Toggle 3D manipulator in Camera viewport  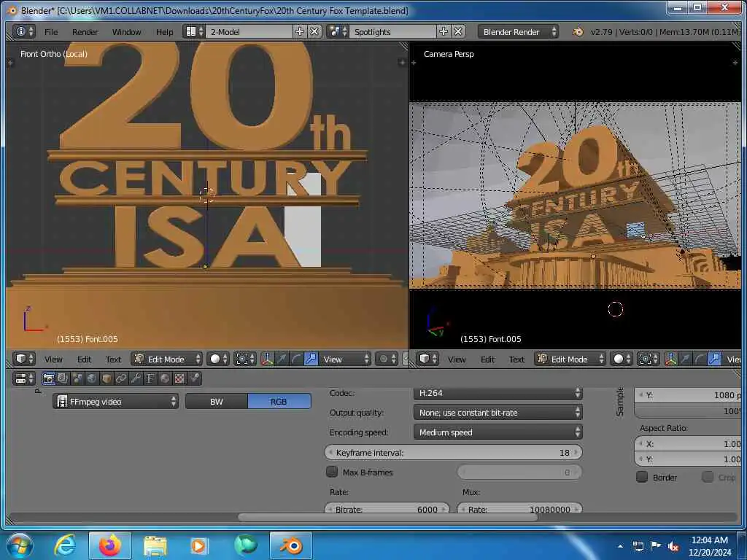(x=671, y=359)
